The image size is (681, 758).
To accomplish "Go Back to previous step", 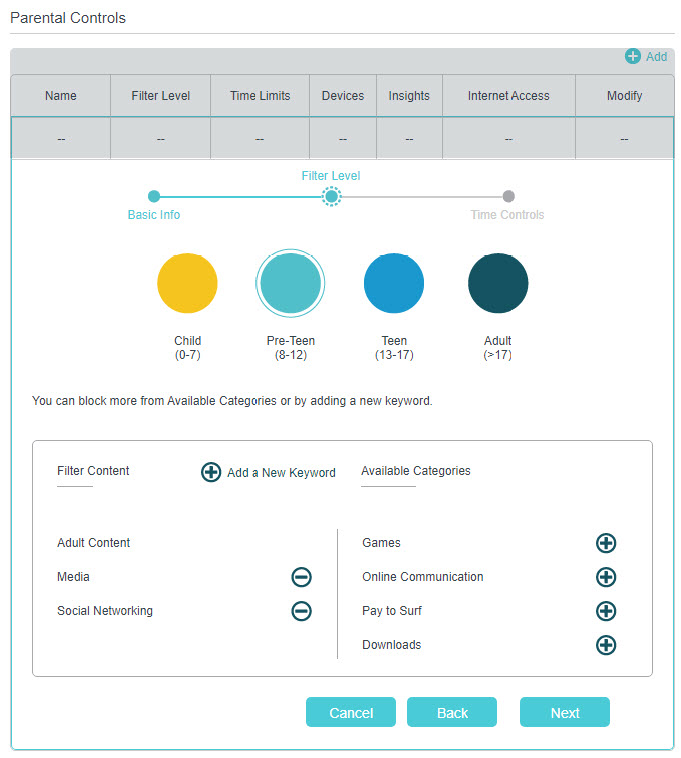I will point(452,712).
